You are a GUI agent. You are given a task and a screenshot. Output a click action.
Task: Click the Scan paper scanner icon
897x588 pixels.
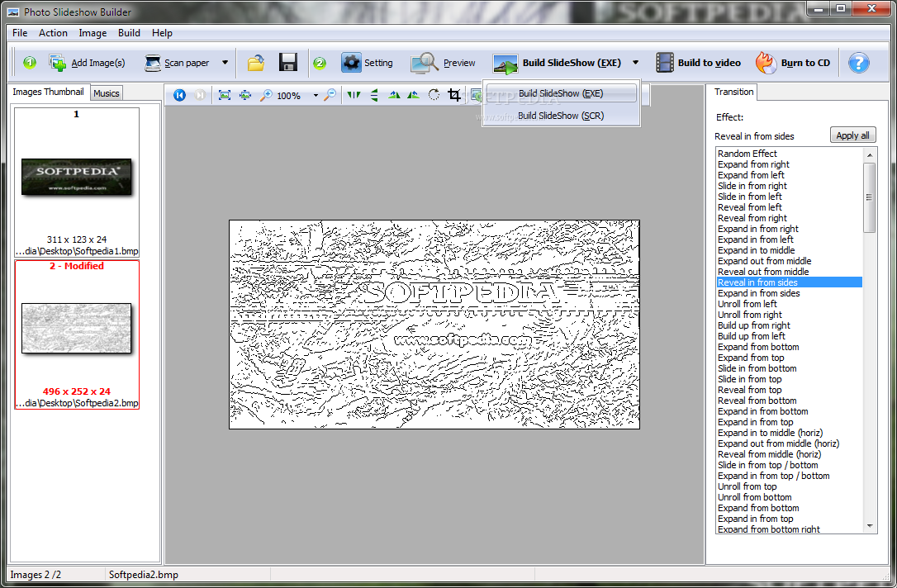152,62
